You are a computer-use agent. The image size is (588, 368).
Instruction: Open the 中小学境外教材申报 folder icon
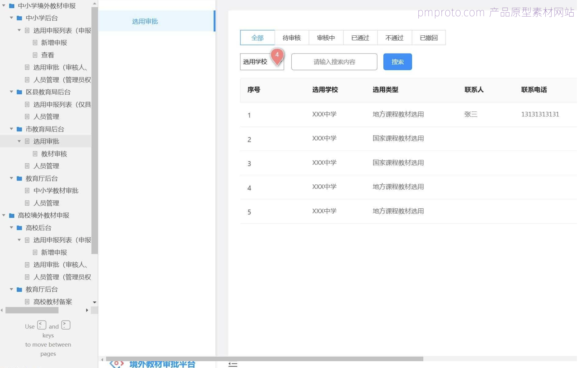pos(12,6)
